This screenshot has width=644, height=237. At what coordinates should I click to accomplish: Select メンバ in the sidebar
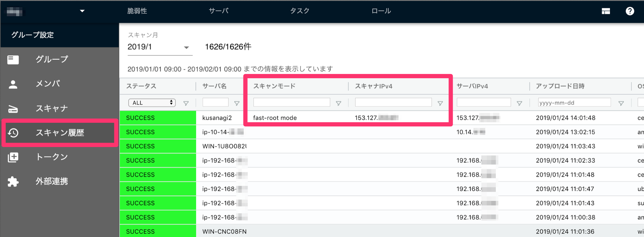pyautogui.click(x=48, y=84)
